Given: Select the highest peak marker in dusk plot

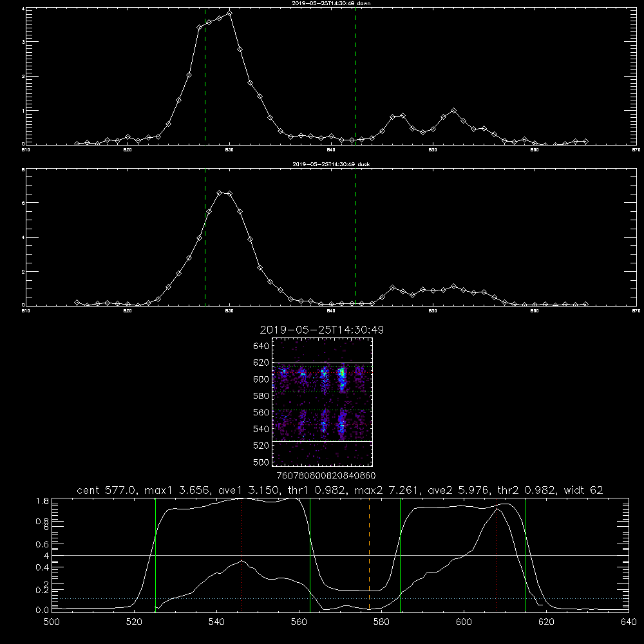Looking at the screenshot, I should (x=220, y=193).
